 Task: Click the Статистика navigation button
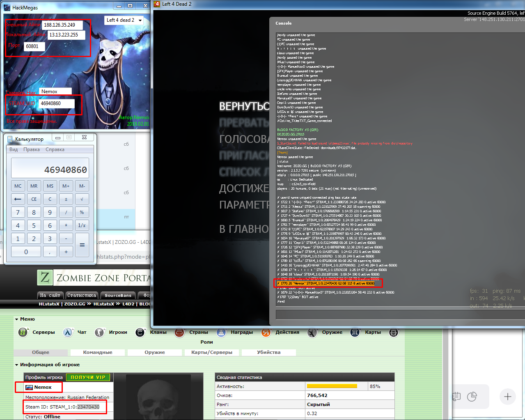(82, 295)
